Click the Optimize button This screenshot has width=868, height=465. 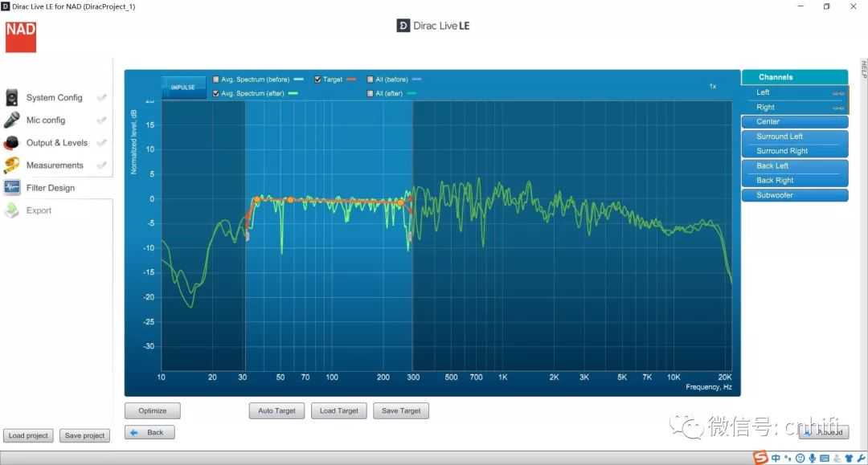pyautogui.click(x=152, y=410)
